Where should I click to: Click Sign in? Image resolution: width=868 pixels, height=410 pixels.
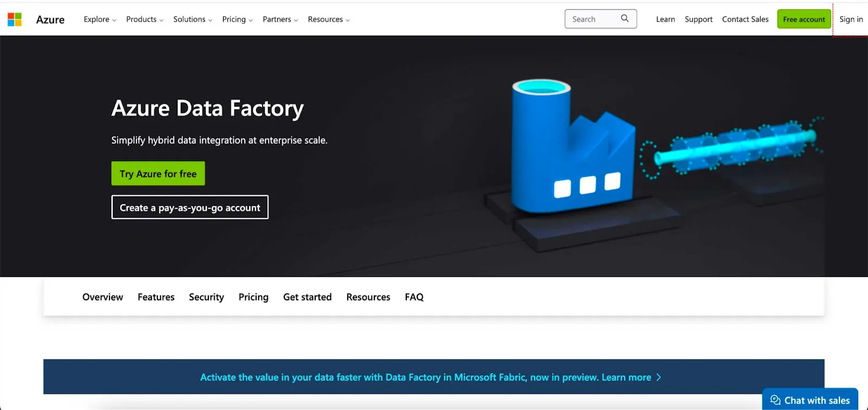click(x=851, y=20)
